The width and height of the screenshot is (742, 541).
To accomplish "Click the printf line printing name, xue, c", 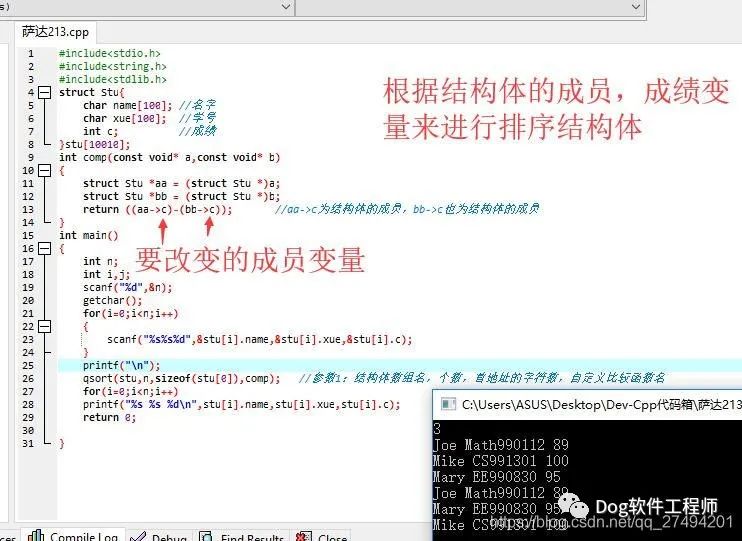I will click(x=242, y=405).
